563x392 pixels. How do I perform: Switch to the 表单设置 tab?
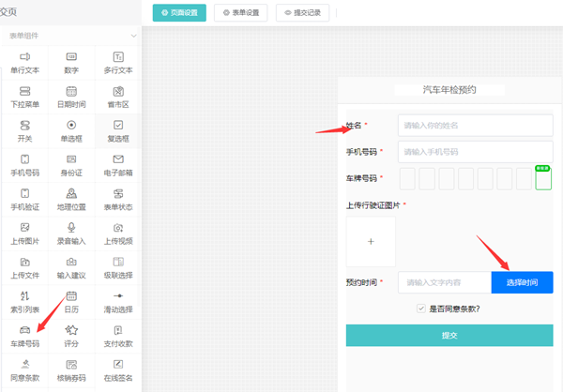(241, 13)
